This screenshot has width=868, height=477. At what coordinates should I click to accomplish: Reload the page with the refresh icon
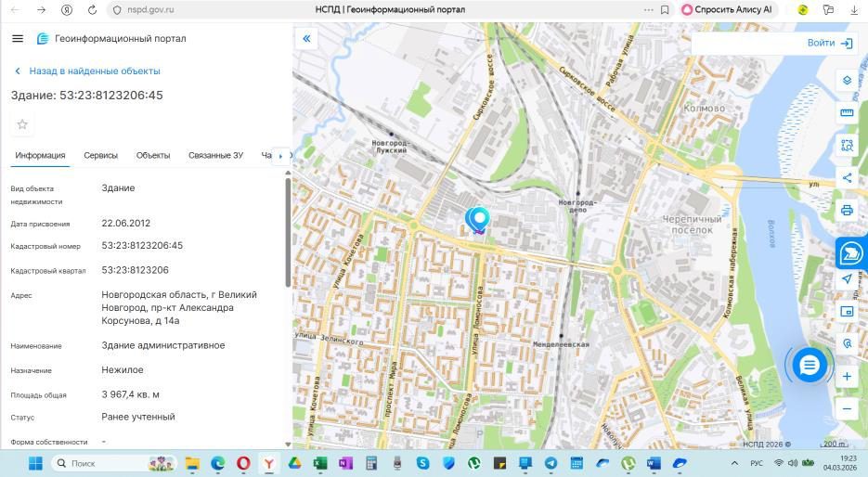coord(93,9)
